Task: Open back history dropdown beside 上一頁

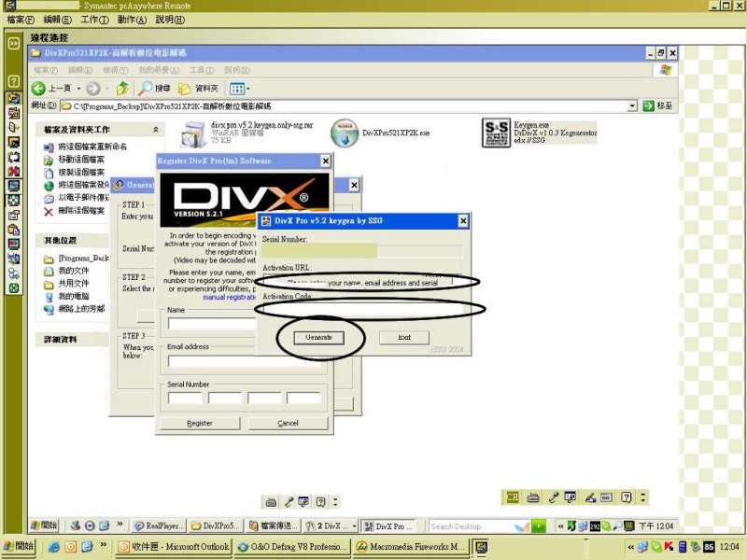Action: pos(78,88)
